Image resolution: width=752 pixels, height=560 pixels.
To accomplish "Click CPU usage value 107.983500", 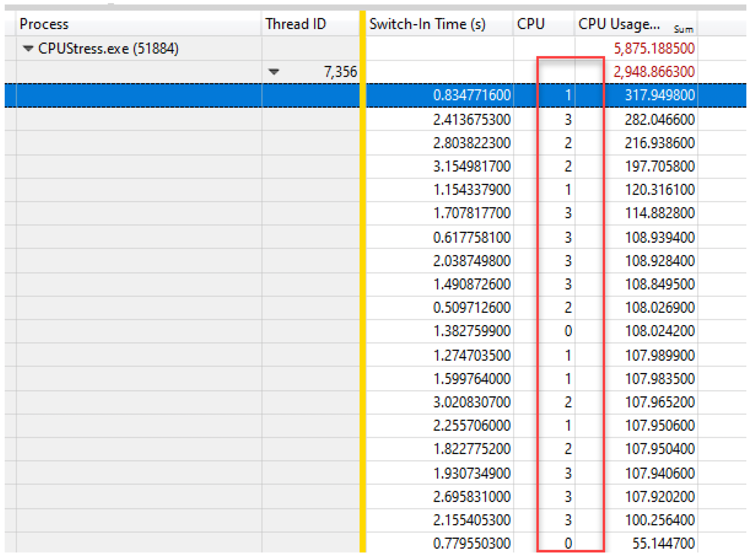I will click(660, 379).
